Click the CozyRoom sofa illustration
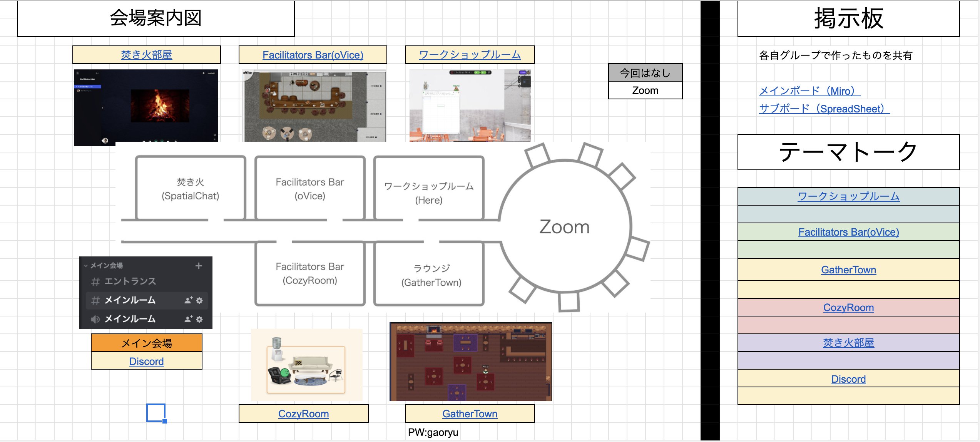 click(x=306, y=365)
